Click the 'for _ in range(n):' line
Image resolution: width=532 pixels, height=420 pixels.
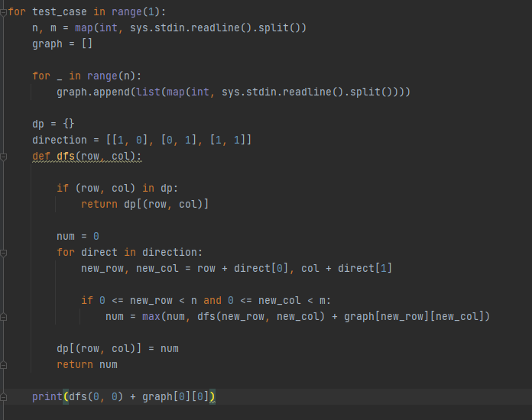(87, 76)
